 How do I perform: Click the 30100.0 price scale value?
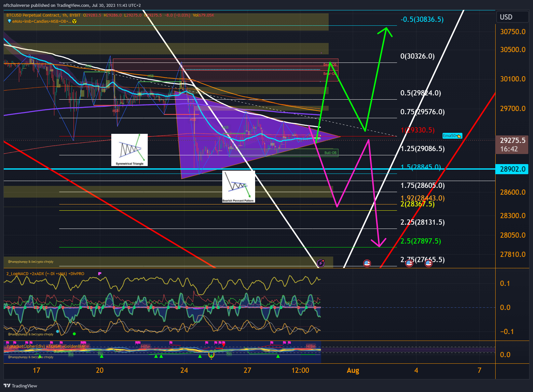pyautogui.click(x=513, y=79)
